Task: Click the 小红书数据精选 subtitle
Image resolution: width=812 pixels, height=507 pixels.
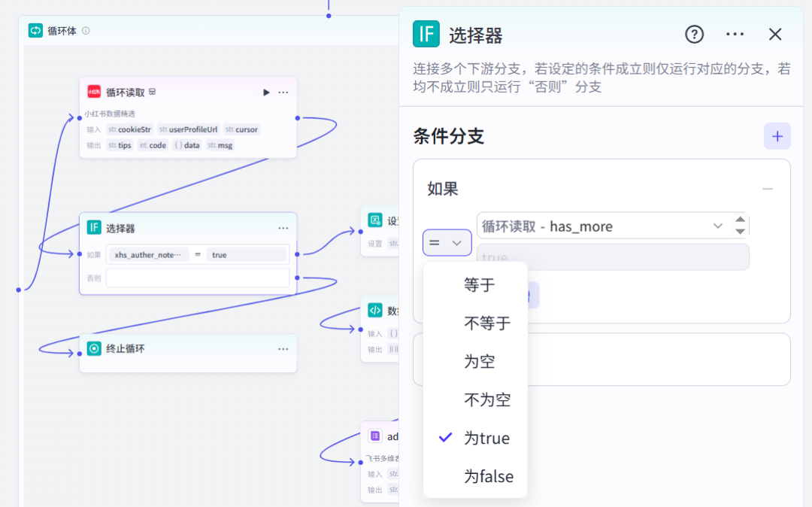Action: point(110,114)
